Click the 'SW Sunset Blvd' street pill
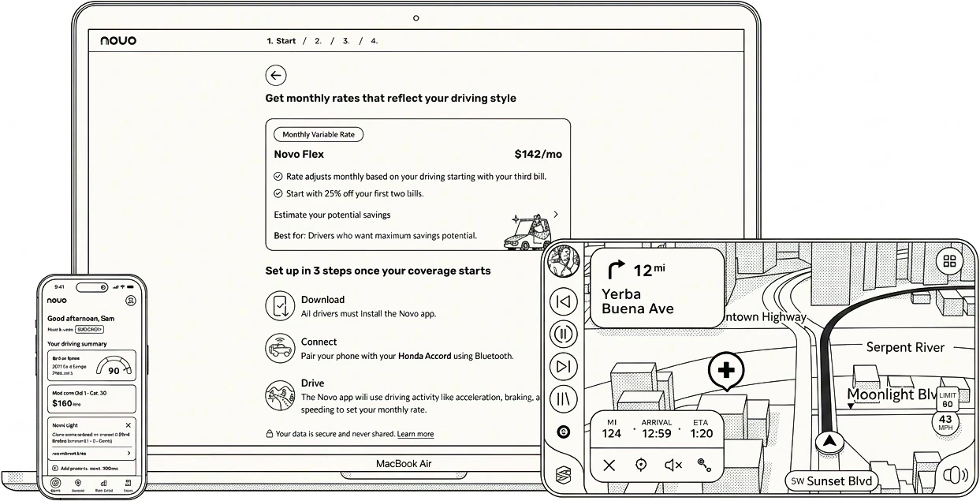The height and width of the screenshot is (501, 980). (831, 481)
